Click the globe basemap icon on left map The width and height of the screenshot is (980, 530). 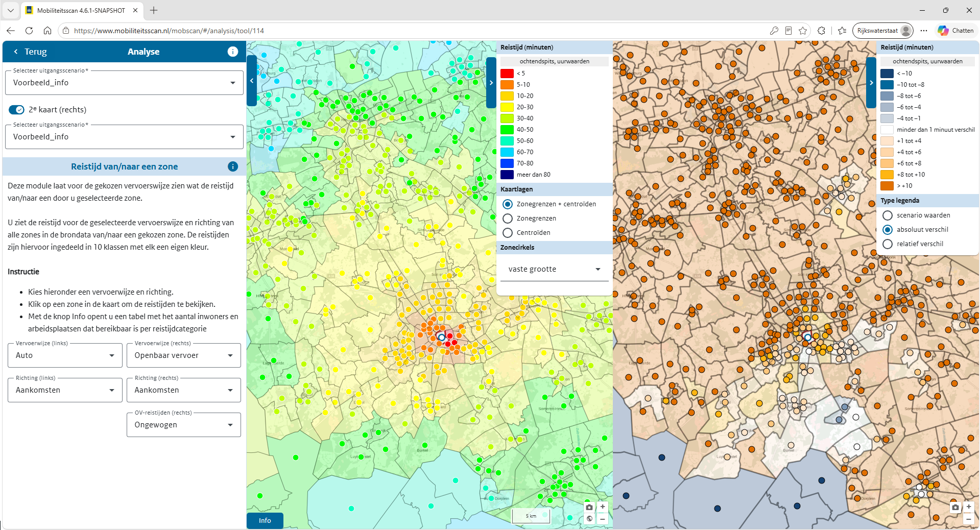pyautogui.click(x=589, y=519)
